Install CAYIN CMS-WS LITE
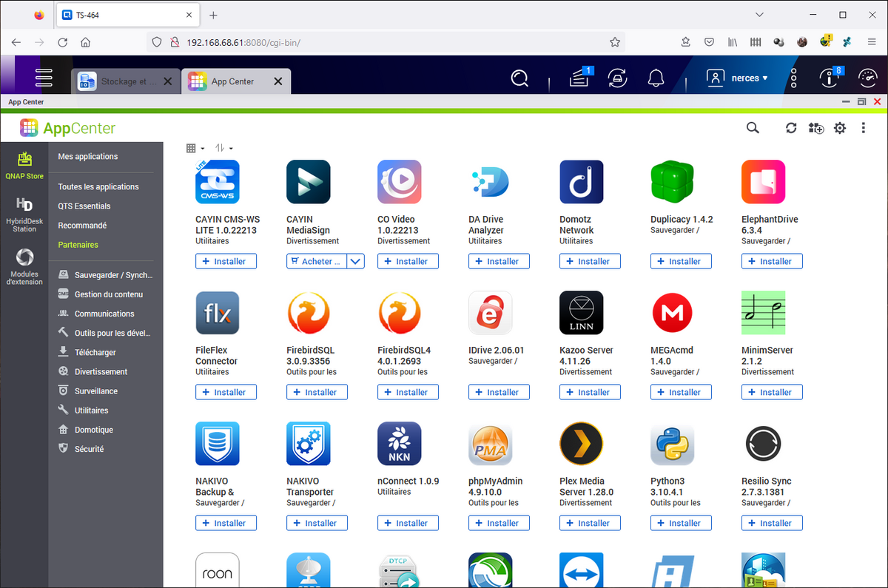This screenshot has height=588, width=888. pos(226,261)
